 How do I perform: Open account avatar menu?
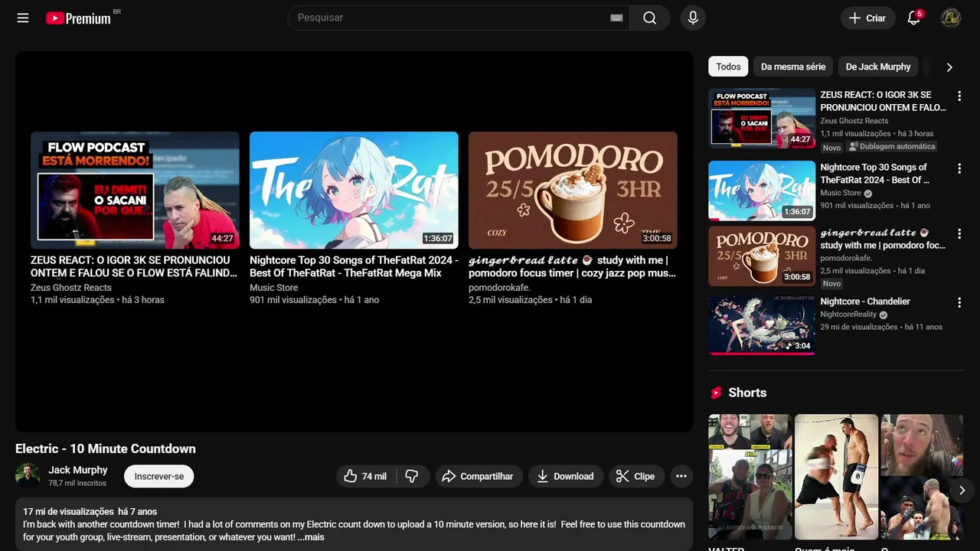951,18
